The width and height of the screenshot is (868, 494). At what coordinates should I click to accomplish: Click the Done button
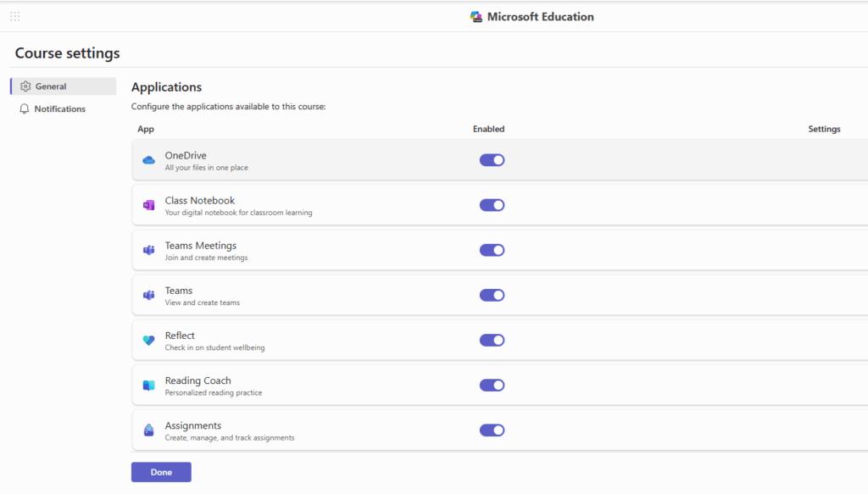click(161, 472)
